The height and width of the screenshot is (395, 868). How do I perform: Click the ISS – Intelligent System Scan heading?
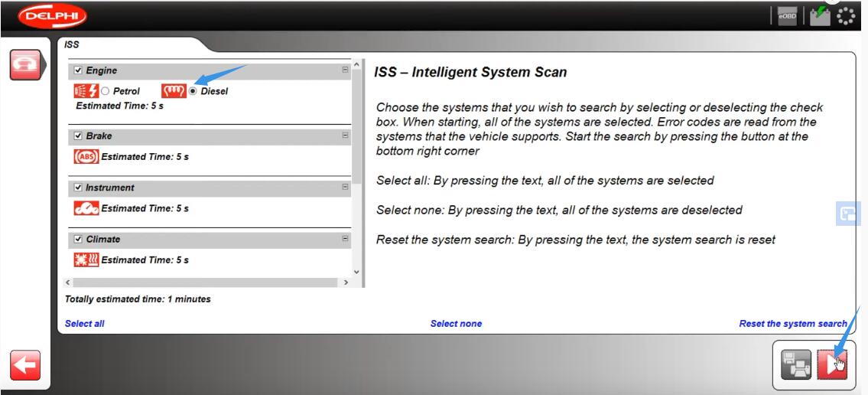coord(470,72)
